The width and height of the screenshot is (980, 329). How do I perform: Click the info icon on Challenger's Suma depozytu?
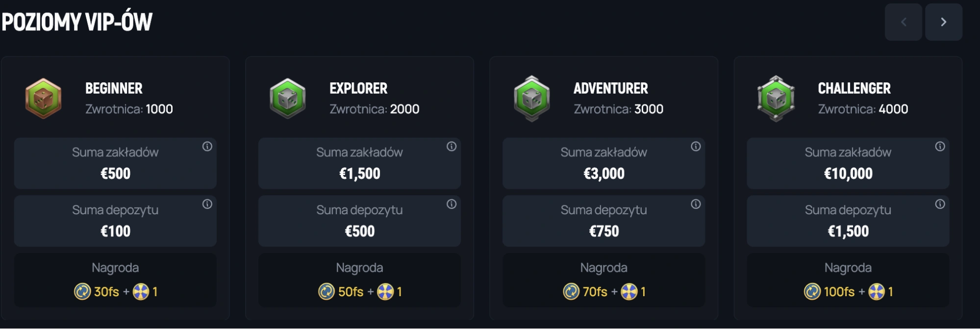pos(939,203)
